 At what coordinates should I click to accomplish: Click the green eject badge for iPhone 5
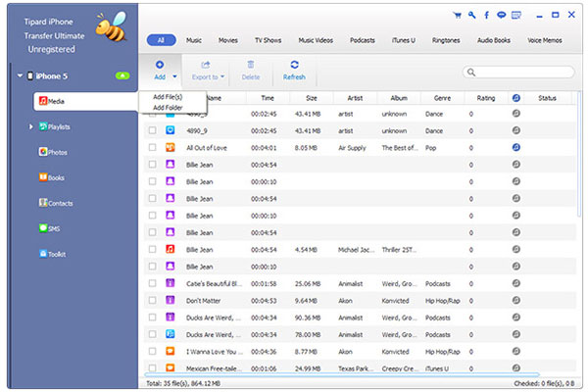point(122,75)
